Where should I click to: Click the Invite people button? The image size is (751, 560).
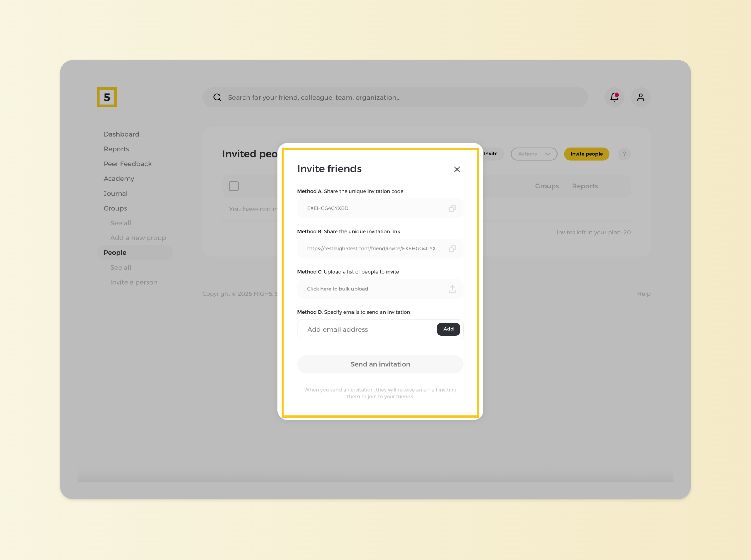tap(586, 154)
